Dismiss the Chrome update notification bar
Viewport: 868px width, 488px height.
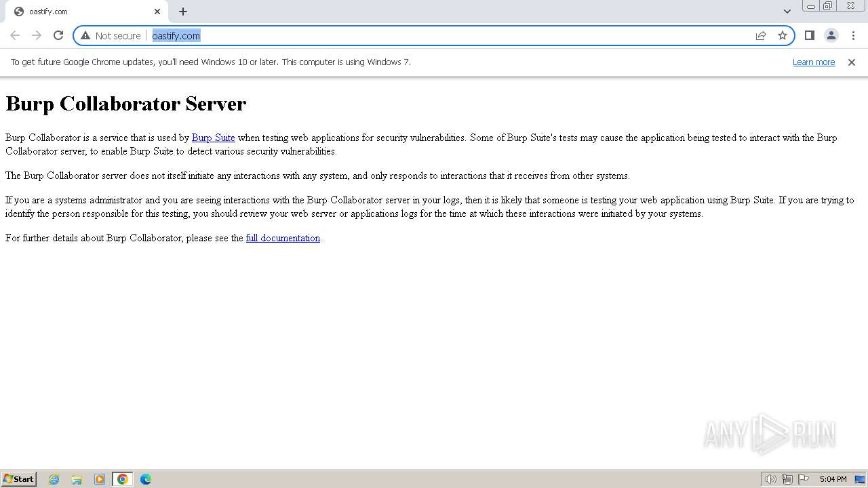(x=852, y=62)
